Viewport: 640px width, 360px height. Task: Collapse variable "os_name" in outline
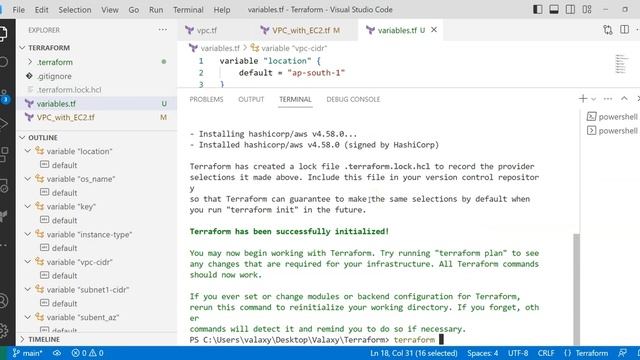pos(28,179)
